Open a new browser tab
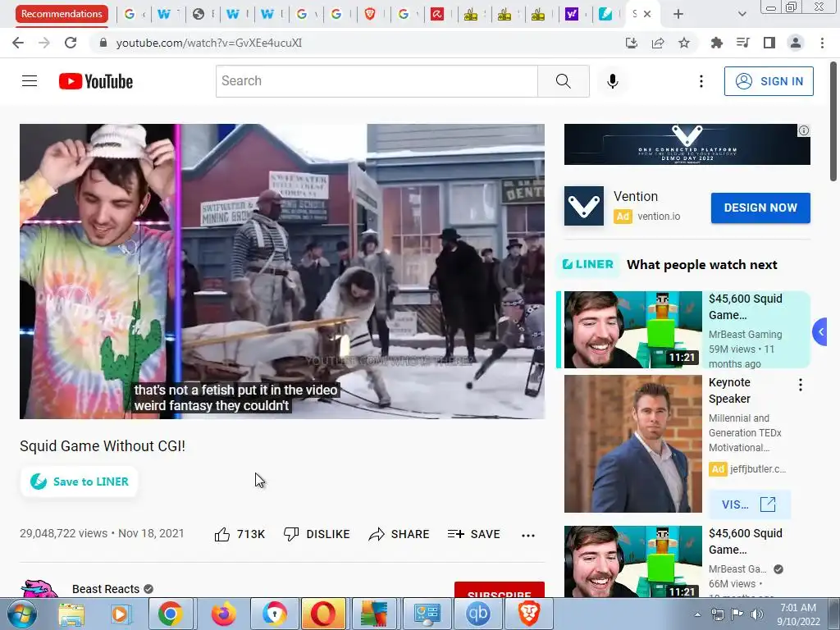This screenshot has height=630, width=840. [678, 14]
